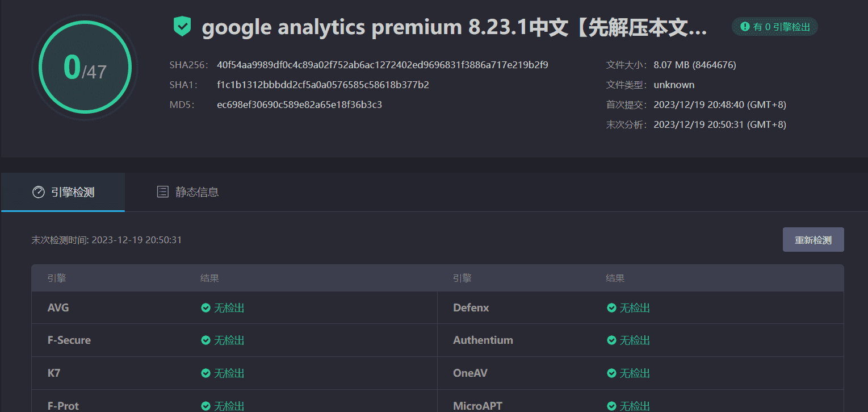Click the MD5 label

pyautogui.click(x=182, y=105)
